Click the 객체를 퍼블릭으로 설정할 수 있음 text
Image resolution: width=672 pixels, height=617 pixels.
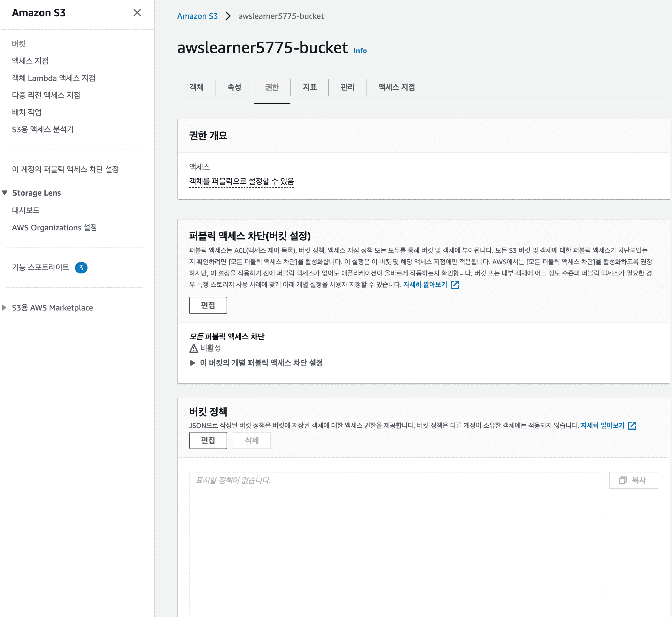click(242, 181)
